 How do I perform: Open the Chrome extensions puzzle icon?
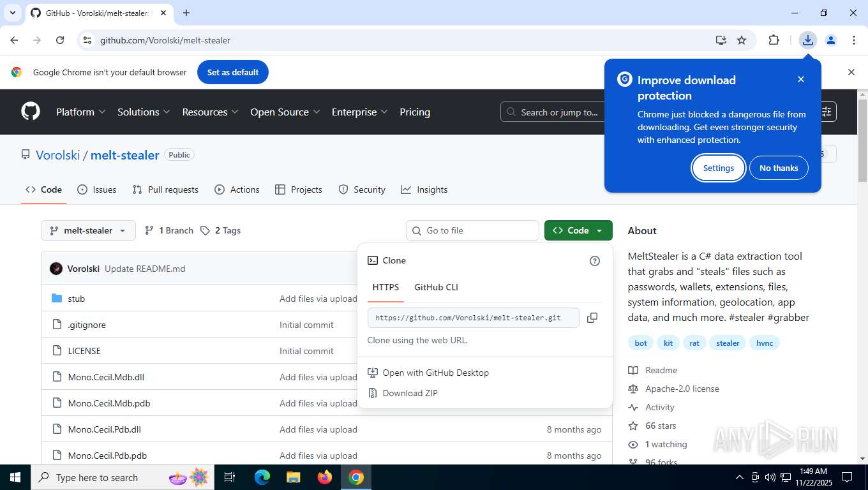click(774, 40)
